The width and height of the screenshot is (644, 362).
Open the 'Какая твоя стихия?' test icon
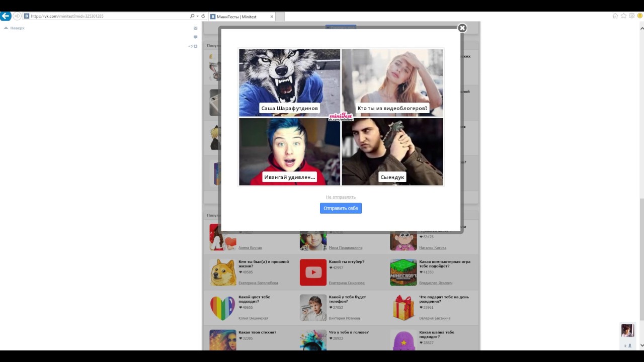223,340
